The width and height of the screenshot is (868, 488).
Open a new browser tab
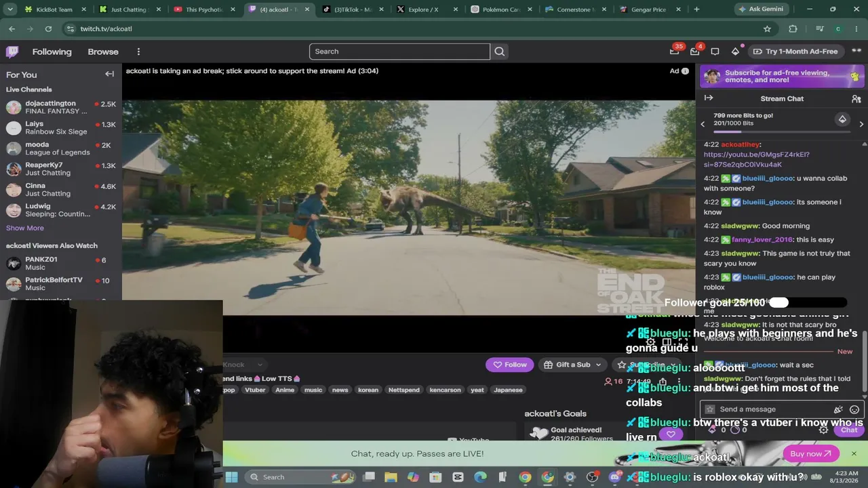click(x=696, y=9)
